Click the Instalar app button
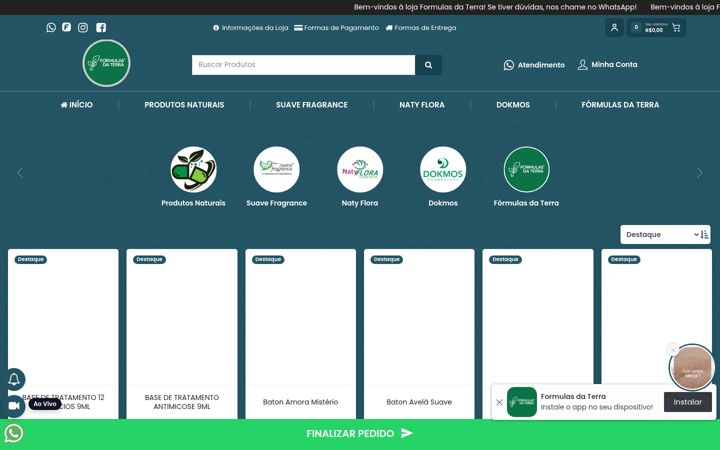The height and width of the screenshot is (450, 720). point(687,402)
